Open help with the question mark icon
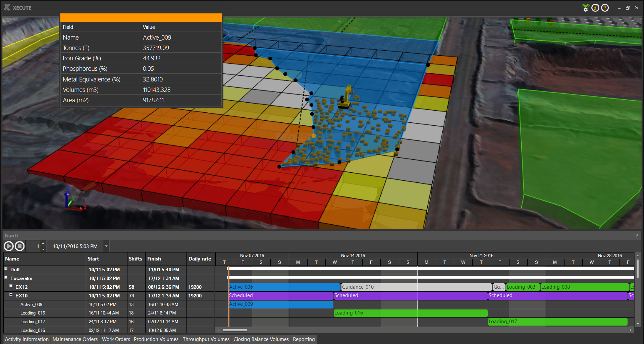The height and width of the screenshot is (344, 644). click(x=605, y=8)
